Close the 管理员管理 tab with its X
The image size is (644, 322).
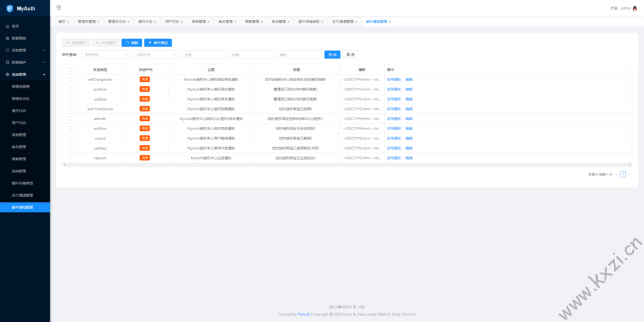click(x=98, y=22)
